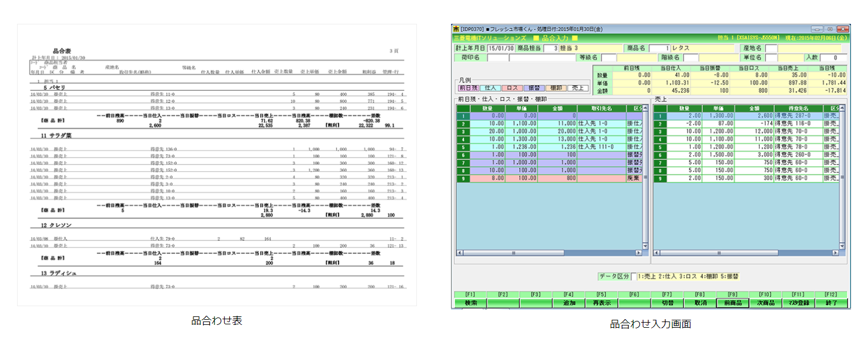Click the 振替 legend color swatch
This screenshot has height=347, width=868.
point(533,88)
